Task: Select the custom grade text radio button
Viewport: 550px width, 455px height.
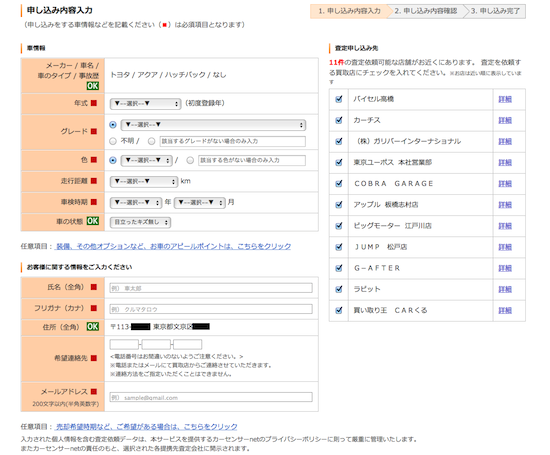Action: coord(151,141)
